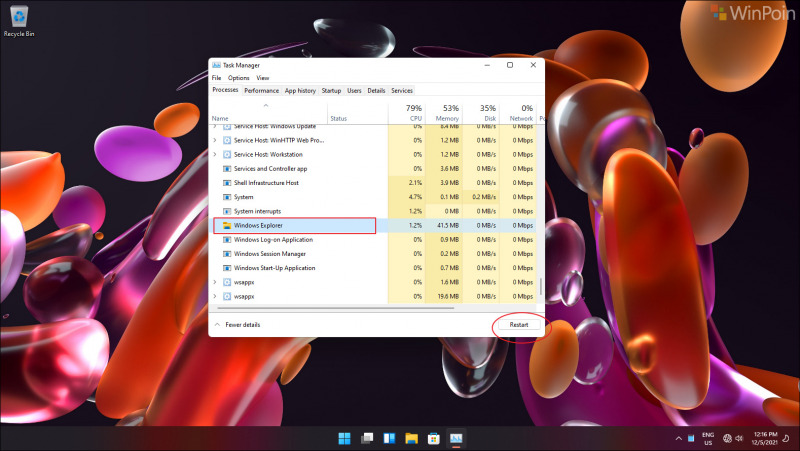Switch to the Startup tab
800x451 pixels.
(331, 91)
